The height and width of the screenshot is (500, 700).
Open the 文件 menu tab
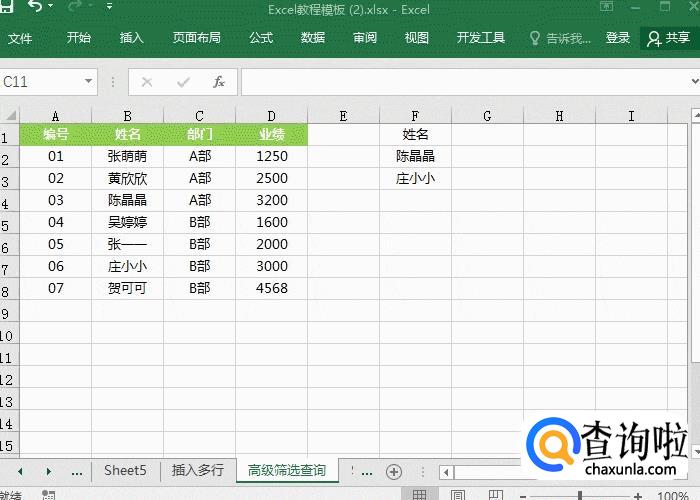[x=20, y=38]
